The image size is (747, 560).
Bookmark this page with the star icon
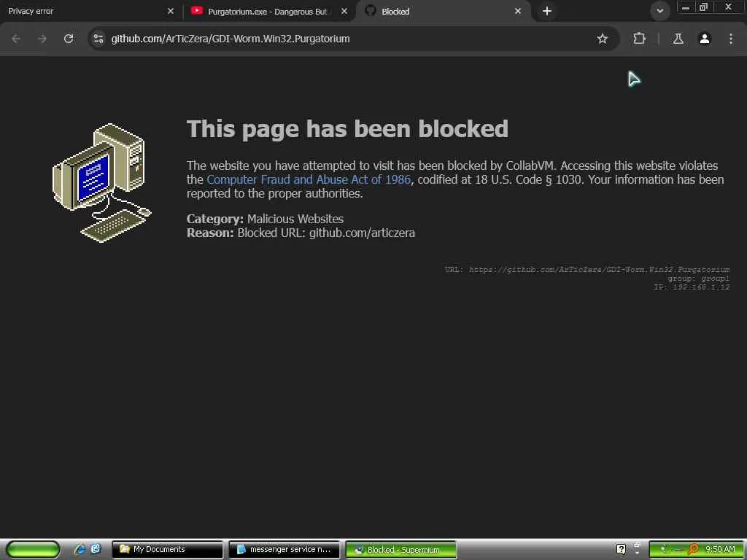pyautogui.click(x=602, y=39)
